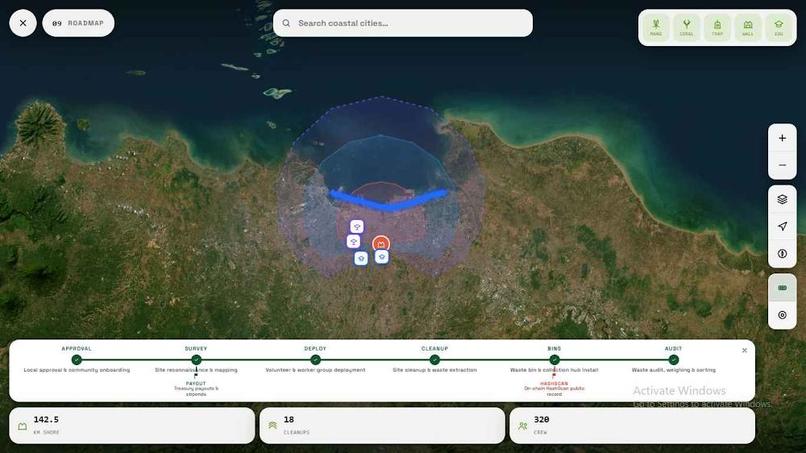The height and width of the screenshot is (453, 806).
Task: Select the CORAL tool icon
Action: 687,27
